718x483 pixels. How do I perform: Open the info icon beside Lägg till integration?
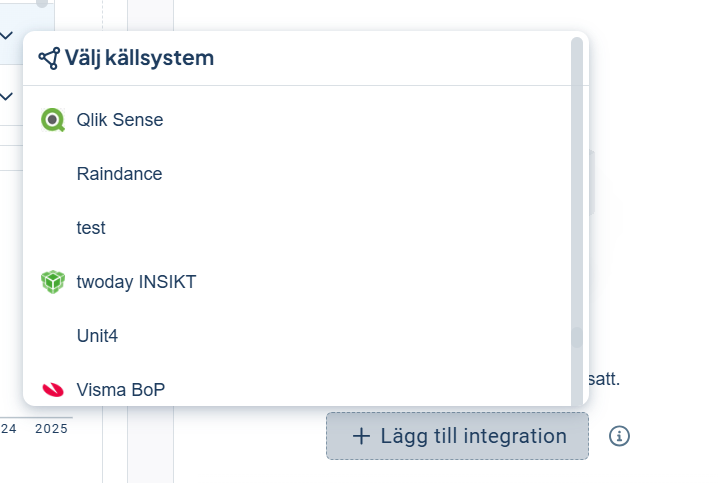click(620, 436)
